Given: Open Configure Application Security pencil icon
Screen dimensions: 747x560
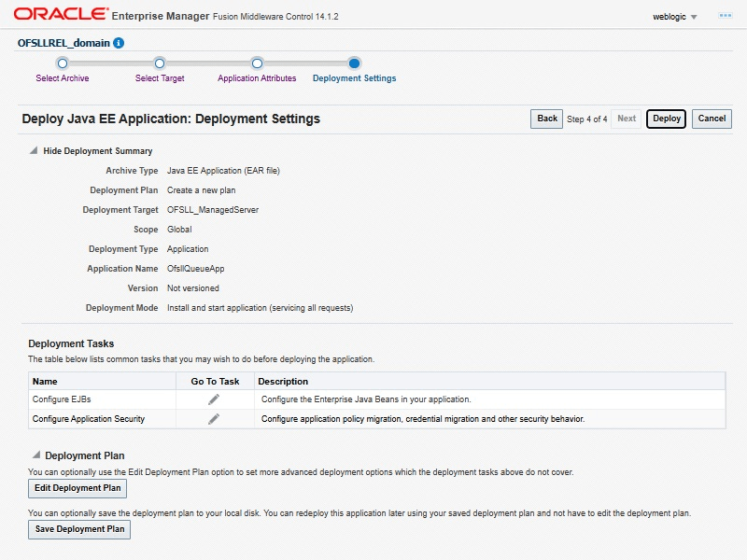Looking at the screenshot, I should tap(214, 419).
